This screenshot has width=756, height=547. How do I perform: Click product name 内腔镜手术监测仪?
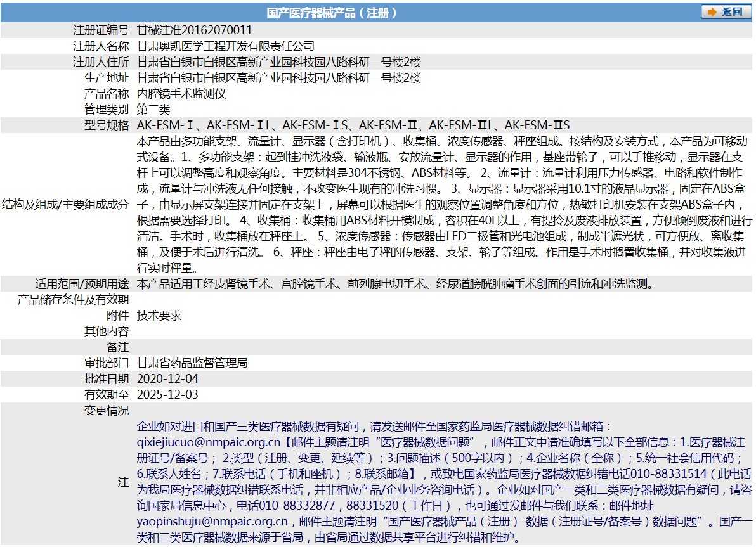(x=181, y=94)
